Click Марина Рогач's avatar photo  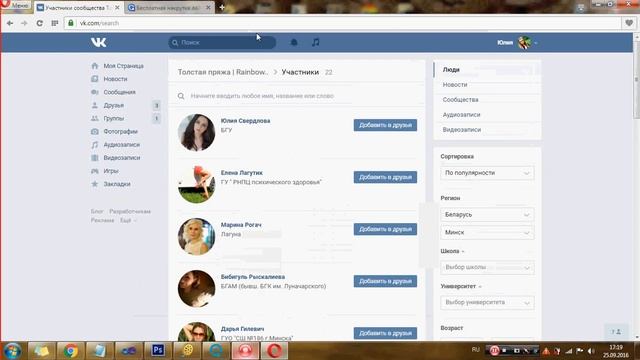(196, 236)
